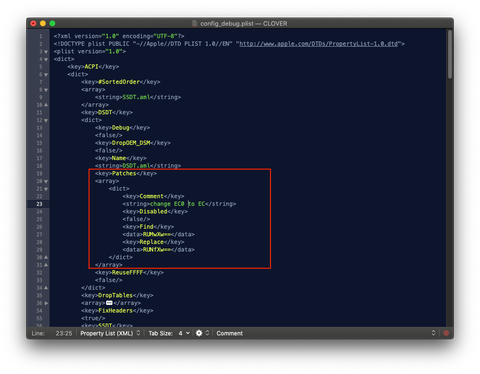Click the Find data value on line 27
Screen dimensions: 480x374
[157, 234]
